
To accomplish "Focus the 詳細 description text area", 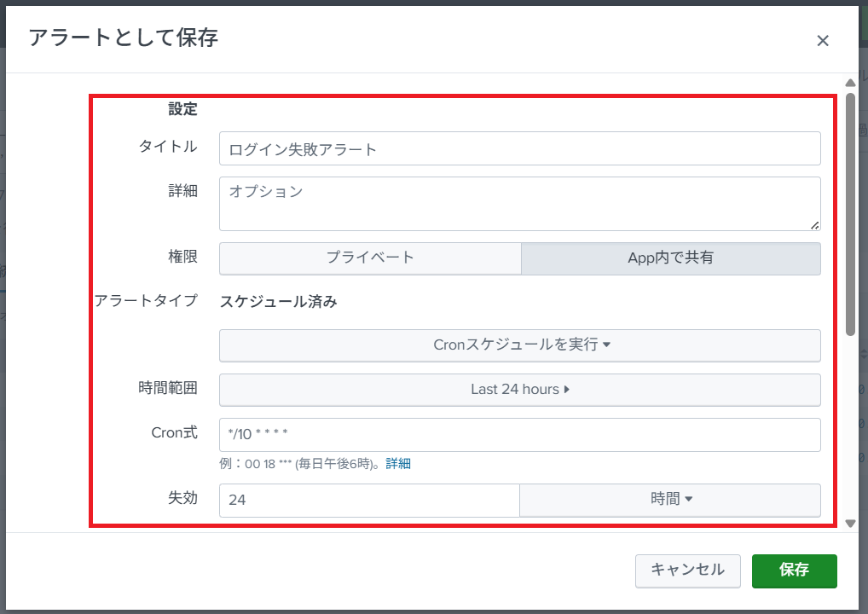I will [x=520, y=204].
